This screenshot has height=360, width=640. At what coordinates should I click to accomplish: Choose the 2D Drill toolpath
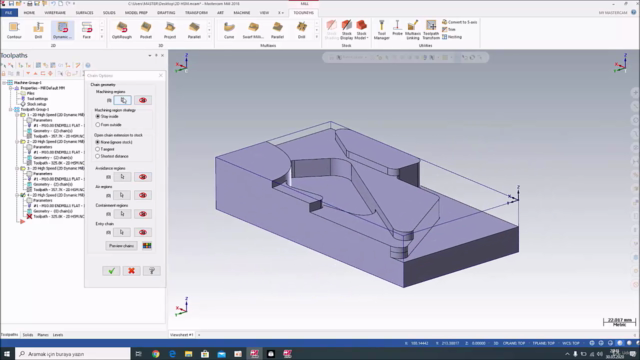point(38,30)
